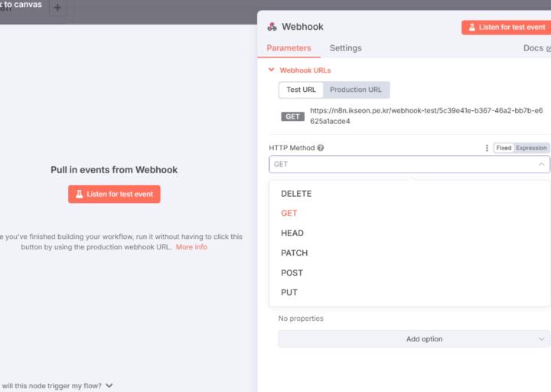Click the Webhook node icon in header

tap(272, 27)
